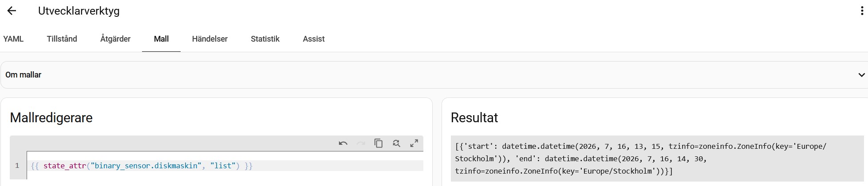Select the Mall tab
This screenshot has width=868, height=186.
(161, 39)
